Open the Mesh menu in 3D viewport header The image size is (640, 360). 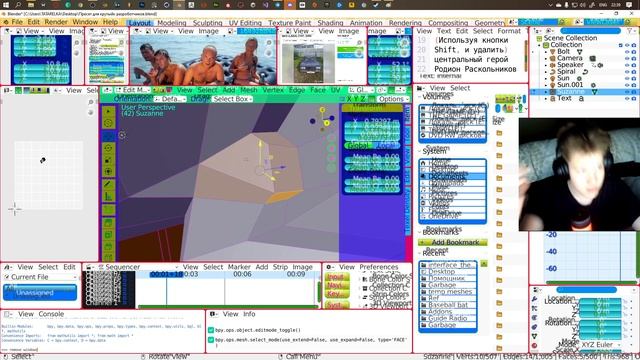tap(249, 90)
